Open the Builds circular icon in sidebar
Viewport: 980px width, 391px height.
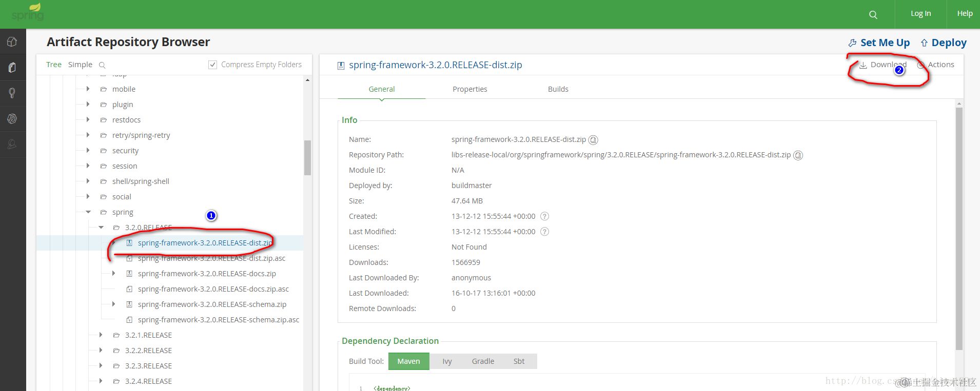[12, 119]
